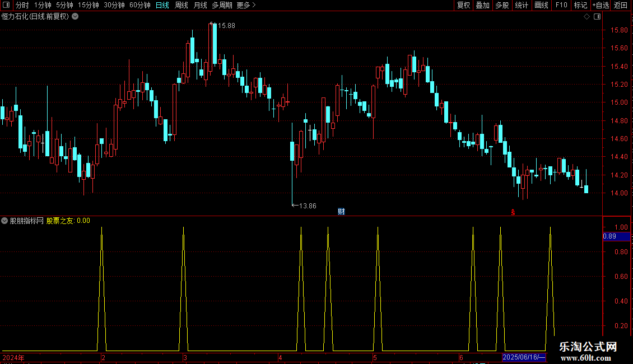
Task: Switch to 月线 monthly chart
Action: point(200,5)
